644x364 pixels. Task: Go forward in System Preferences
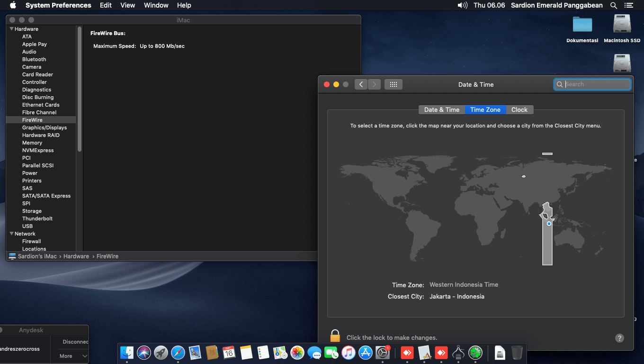pyautogui.click(x=374, y=84)
